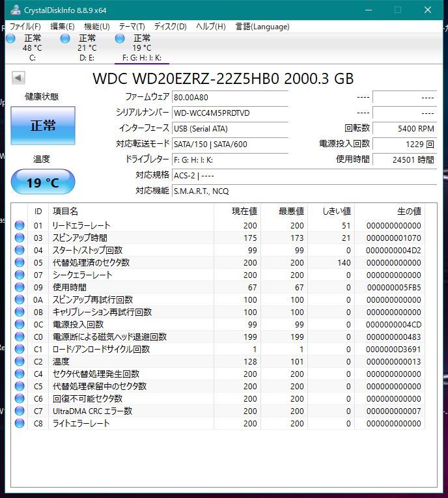
Task: Click the CrystalDiskInfo app icon in title bar
Action: [x=16, y=10]
